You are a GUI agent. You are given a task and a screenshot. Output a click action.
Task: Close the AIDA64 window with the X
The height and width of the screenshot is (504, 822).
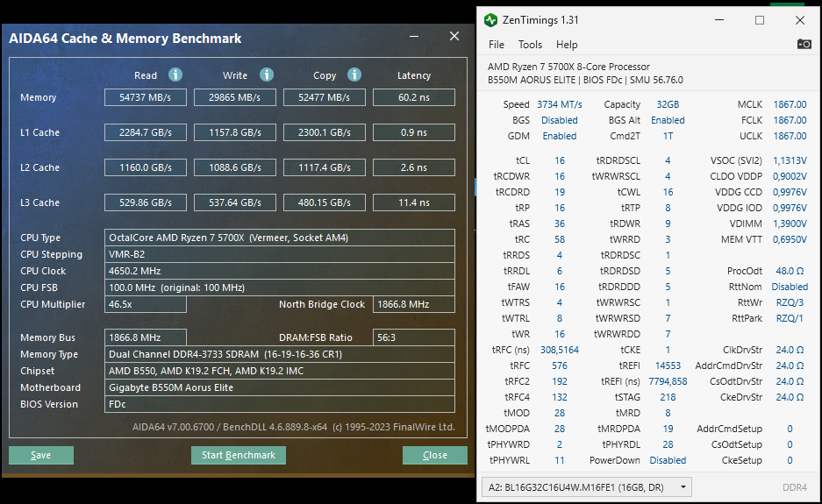tap(454, 36)
